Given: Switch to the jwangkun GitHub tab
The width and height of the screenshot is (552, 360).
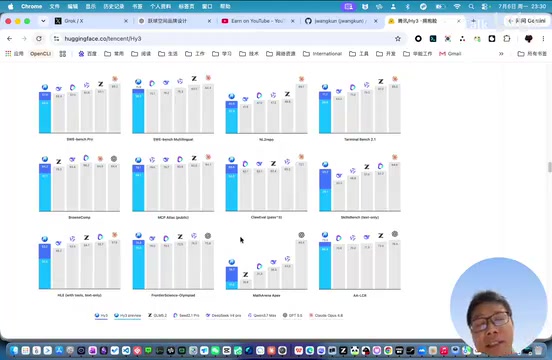Looking at the screenshot, I should pyautogui.click(x=340, y=21).
